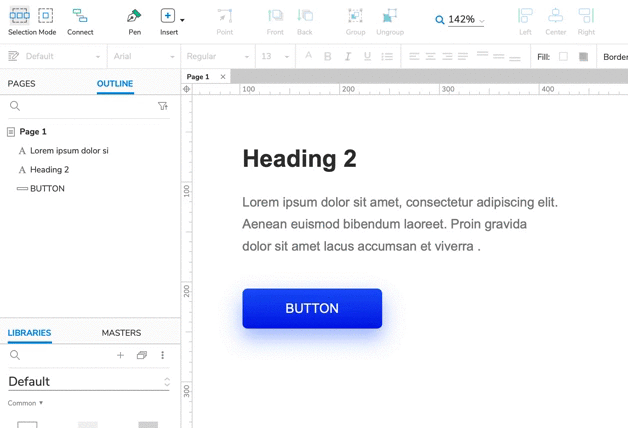Select Page 1 in the outline
Viewport: 628px width, 428px height.
(33, 132)
